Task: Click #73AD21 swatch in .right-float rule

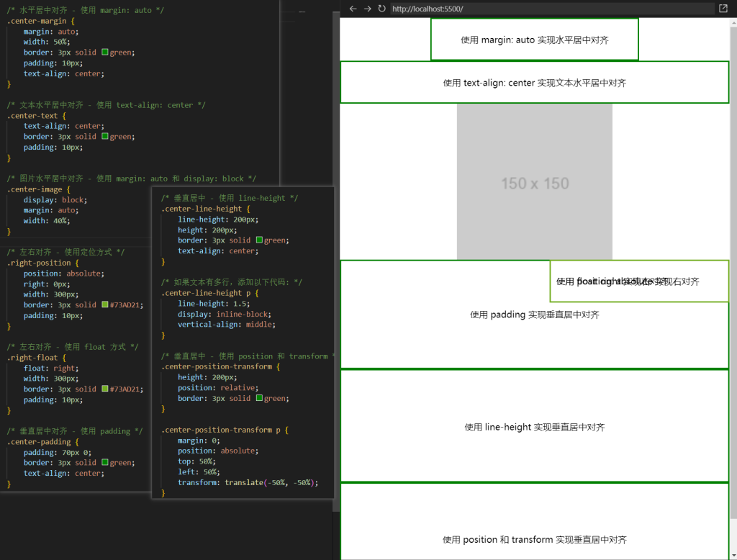Action: point(105,389)
